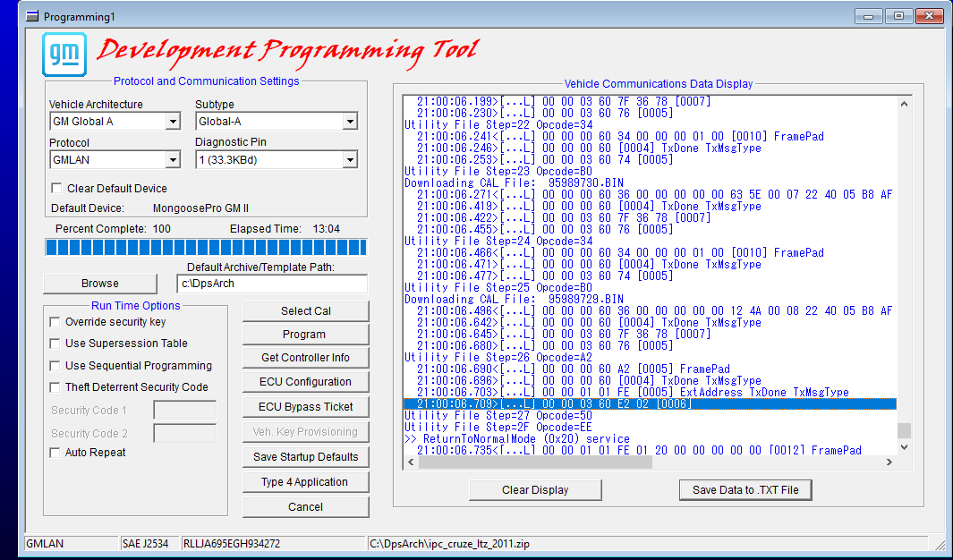
Task: Expand the Subtype Global-A dropdown
Action: coord(350,122)
